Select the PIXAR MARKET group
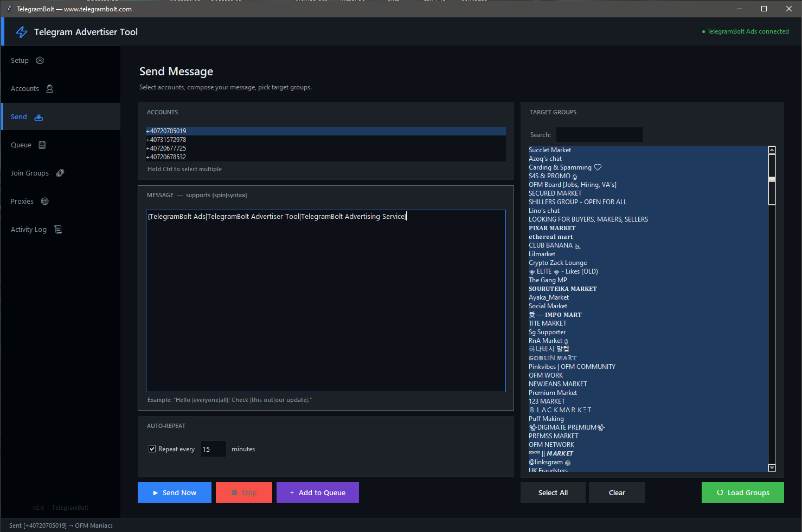The height and width of the screenshot is (532, 802). pyautogui.click(x=648, y=228)
